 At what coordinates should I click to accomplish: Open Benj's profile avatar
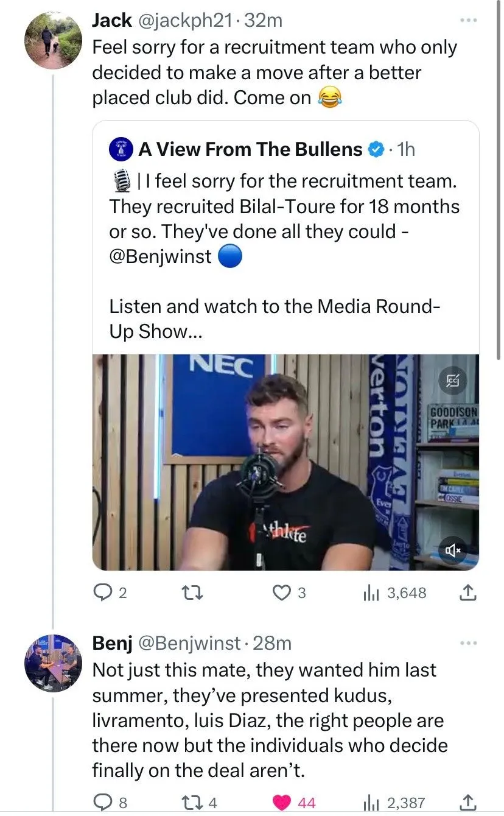pyautogui.click(x=53, y=663)
